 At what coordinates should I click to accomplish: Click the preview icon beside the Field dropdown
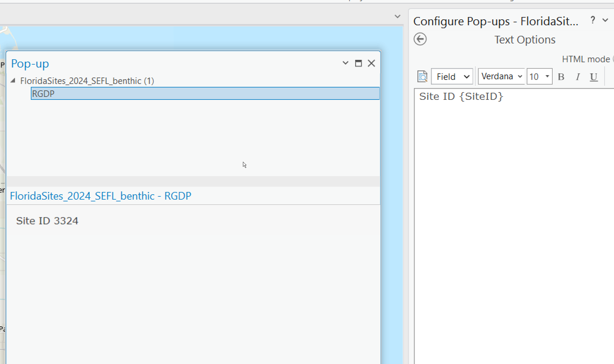(422, 76)
